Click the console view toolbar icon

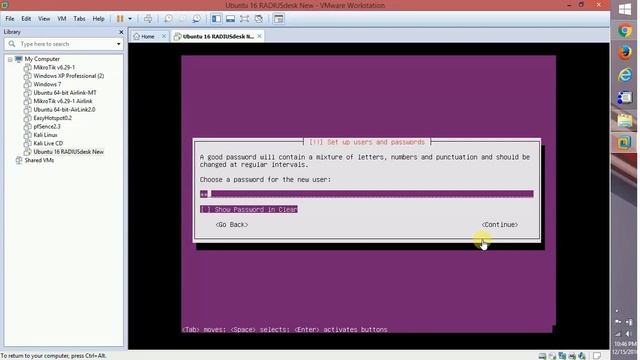279,19
